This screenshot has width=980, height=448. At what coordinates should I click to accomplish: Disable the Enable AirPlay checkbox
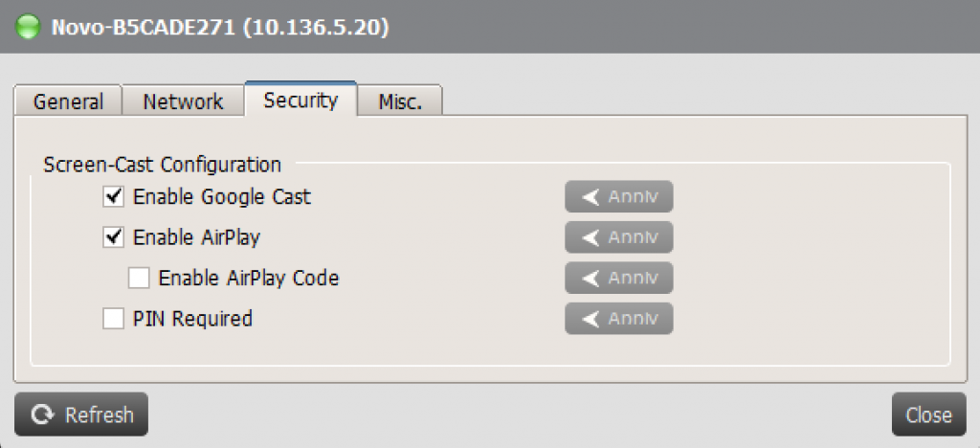[113, 237]
